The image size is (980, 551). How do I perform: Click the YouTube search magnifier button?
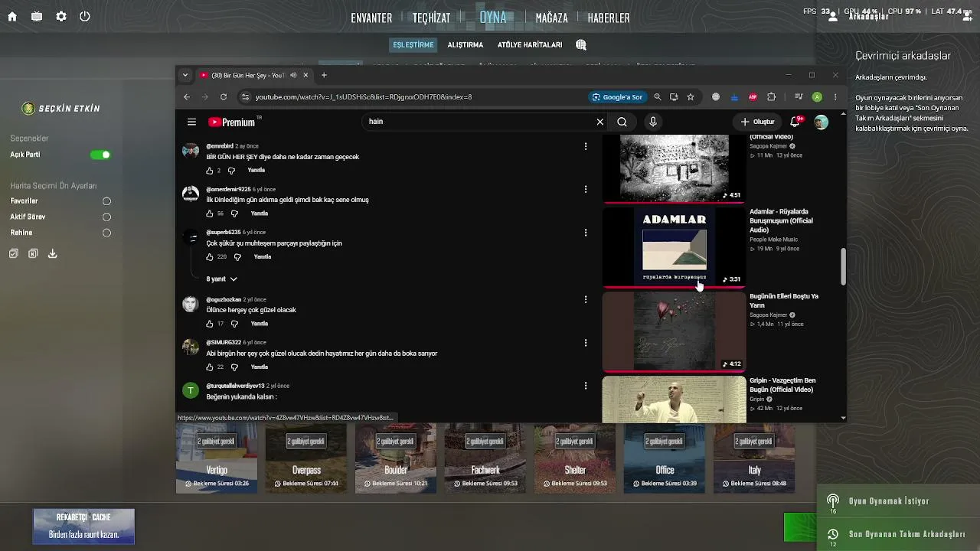(x=622, y=122)
